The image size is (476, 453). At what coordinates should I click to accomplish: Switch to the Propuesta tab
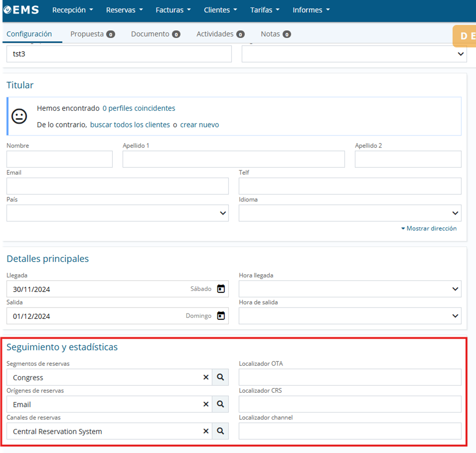(x=92, y=34)
